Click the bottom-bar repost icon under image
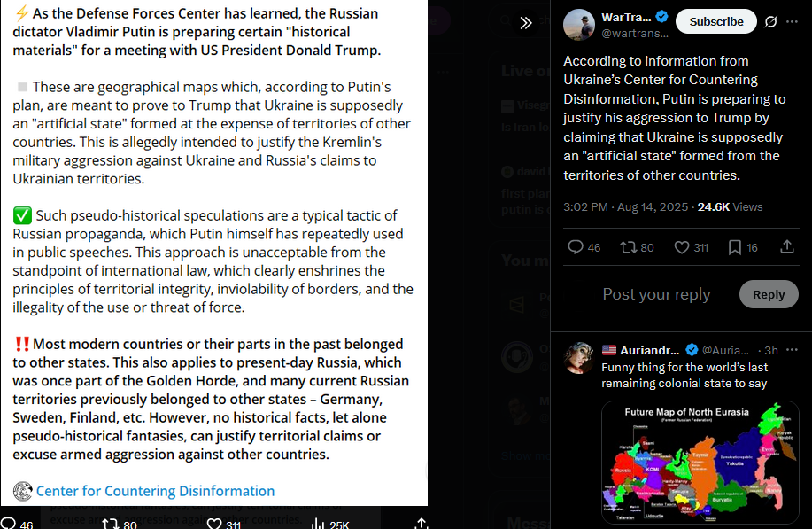 111,524
